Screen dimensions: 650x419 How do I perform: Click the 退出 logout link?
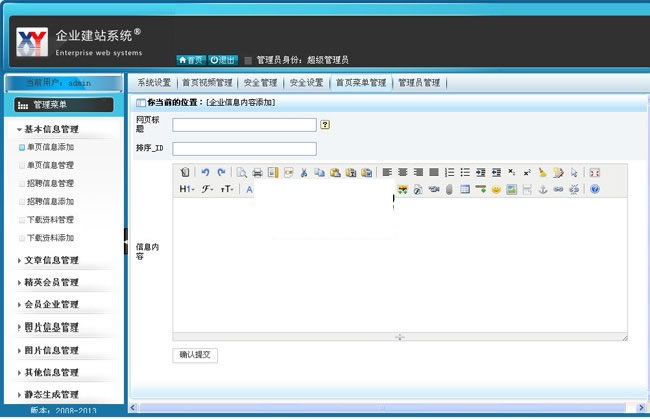coord(223,60)
